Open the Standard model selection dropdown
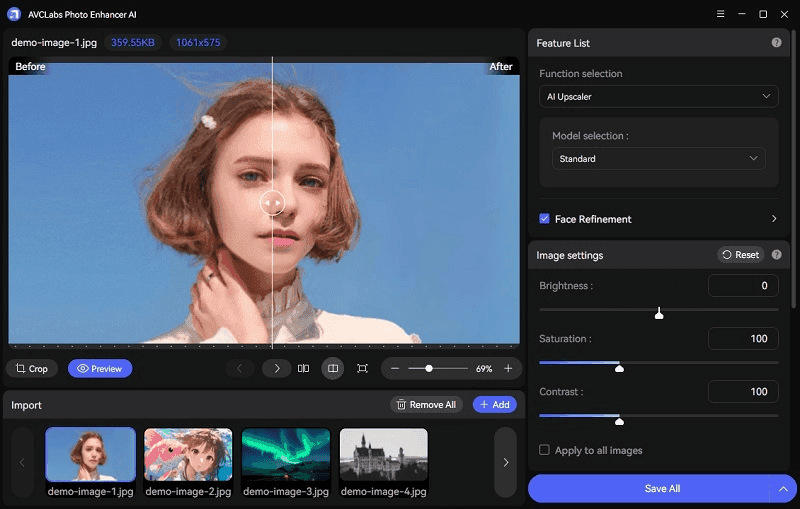 point(658,159)
